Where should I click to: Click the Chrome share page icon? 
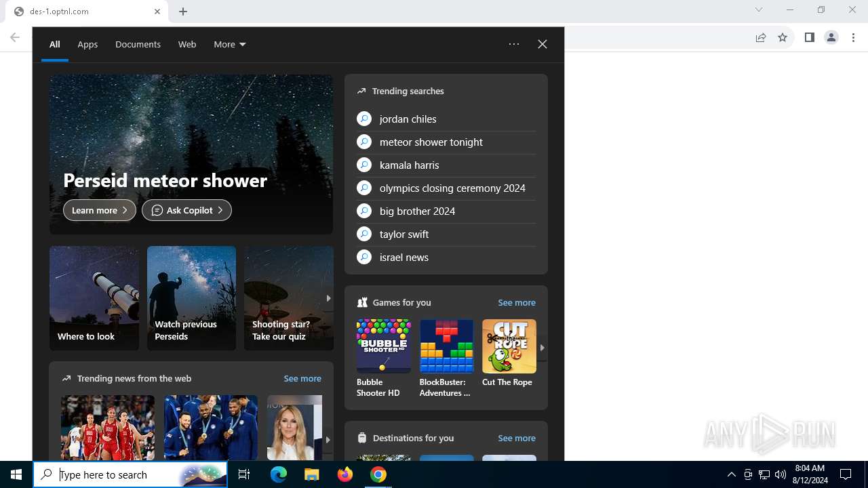tap(761, 37)
